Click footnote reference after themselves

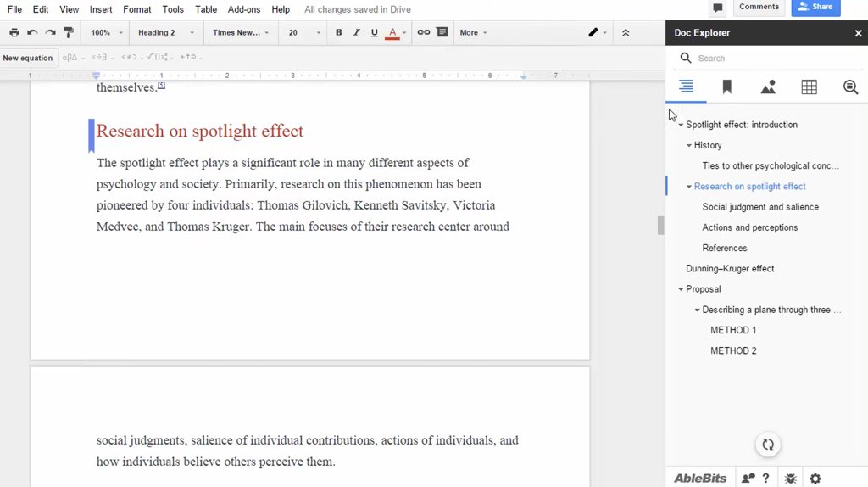[161, 85]
